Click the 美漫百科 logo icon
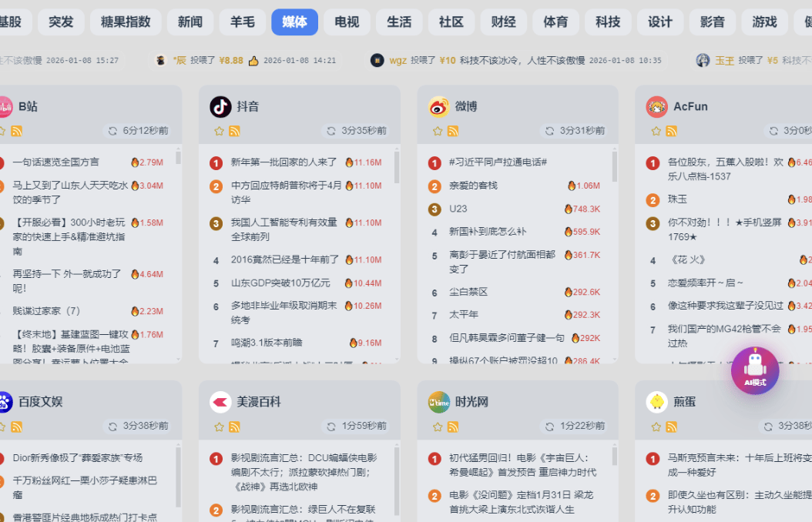This screenshot has height=522, width=812. (220, 402)
